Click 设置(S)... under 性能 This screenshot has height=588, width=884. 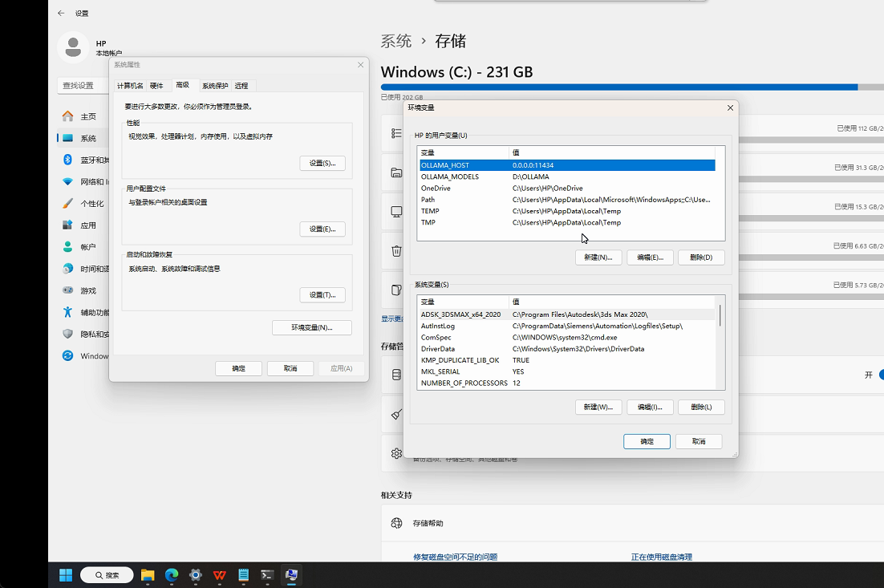(322, 163)
